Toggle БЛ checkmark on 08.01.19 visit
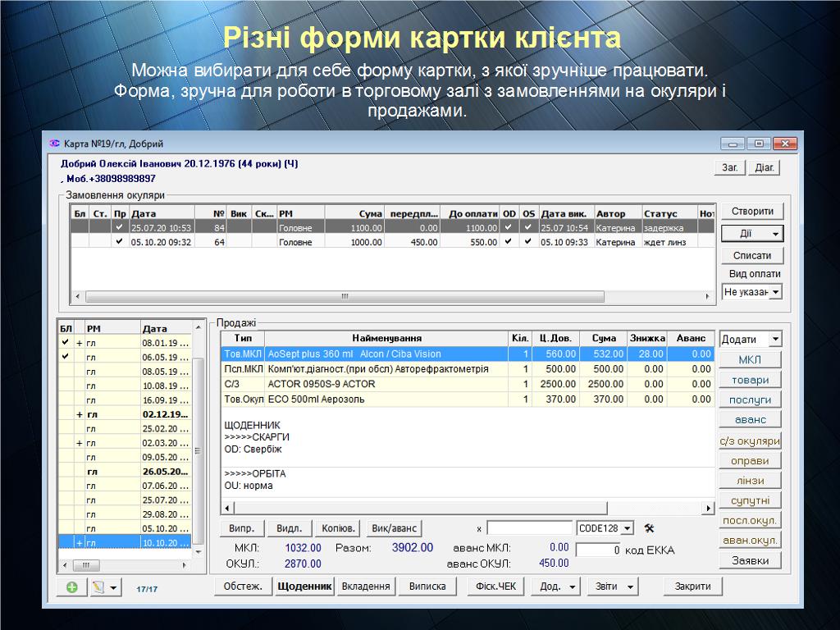 pyautogui.click(x=65, y=343)
